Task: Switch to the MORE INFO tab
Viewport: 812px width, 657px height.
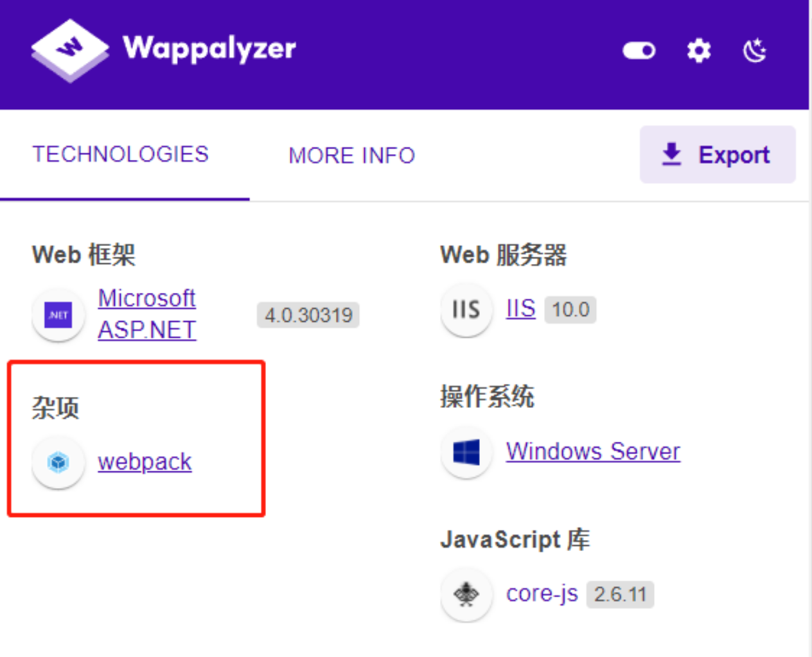Action: (x=351, y=155)
